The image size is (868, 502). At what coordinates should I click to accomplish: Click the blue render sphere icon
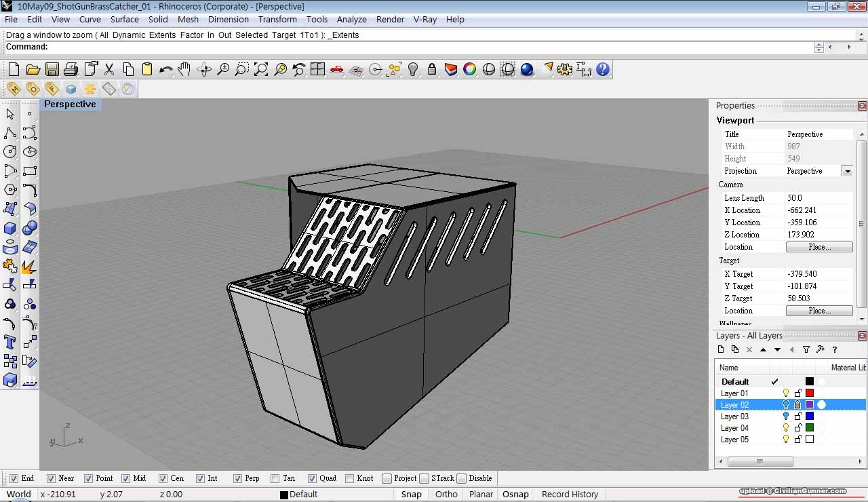[527, 69]
